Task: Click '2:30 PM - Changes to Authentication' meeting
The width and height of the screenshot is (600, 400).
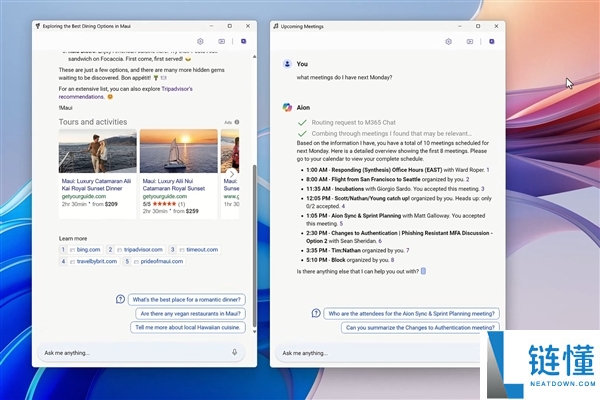Action: click(x=399, y=237)
